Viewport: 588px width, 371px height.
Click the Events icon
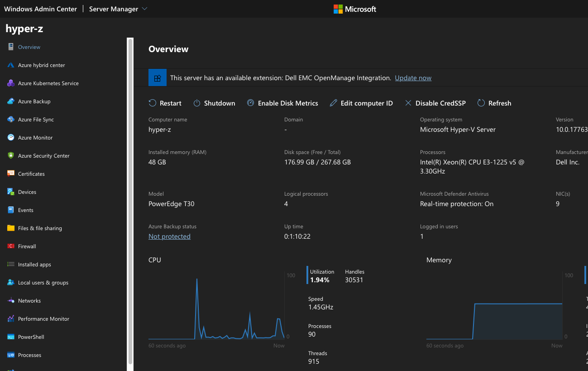(x=11, y=210)
